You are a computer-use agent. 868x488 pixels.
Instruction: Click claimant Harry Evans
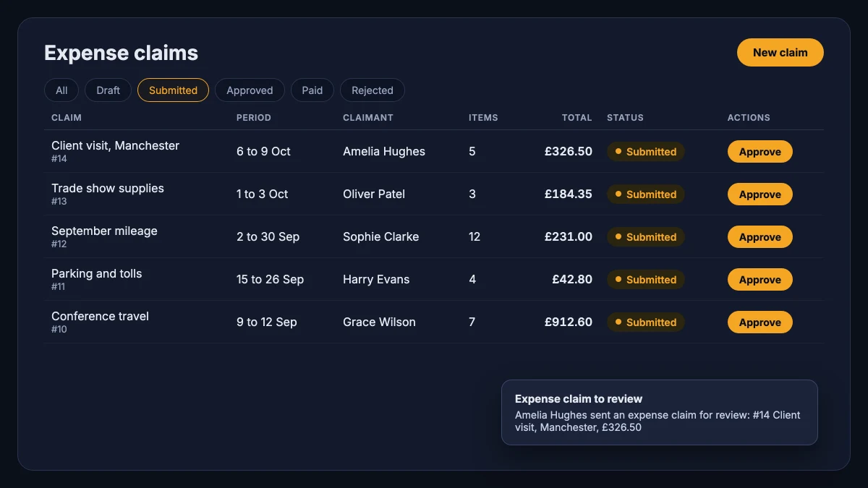click(x=376, y=279)
